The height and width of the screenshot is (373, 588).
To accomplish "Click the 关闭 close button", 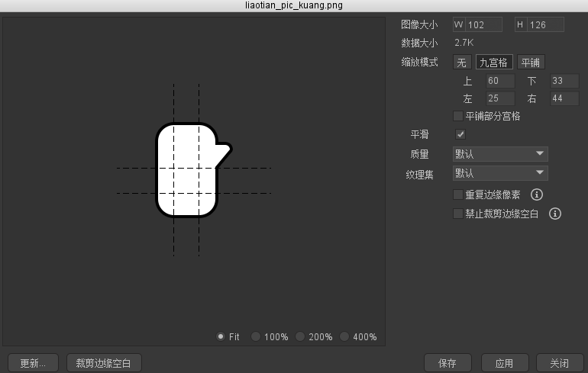I will coord(561,363).
